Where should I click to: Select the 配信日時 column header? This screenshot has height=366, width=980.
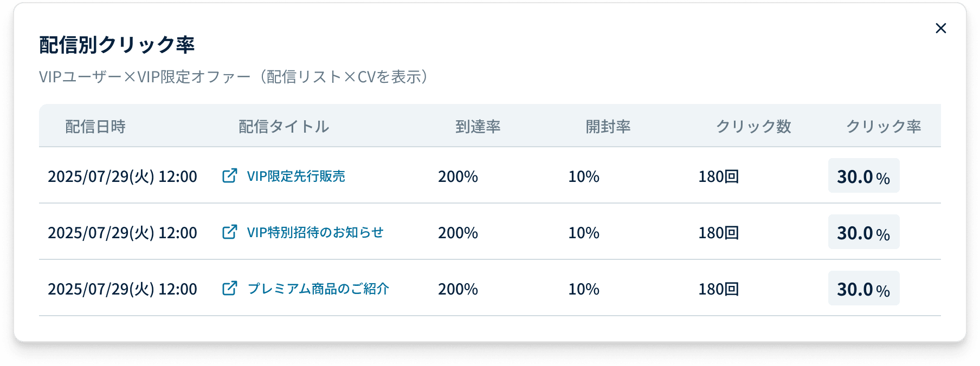[x=95, y=126]
